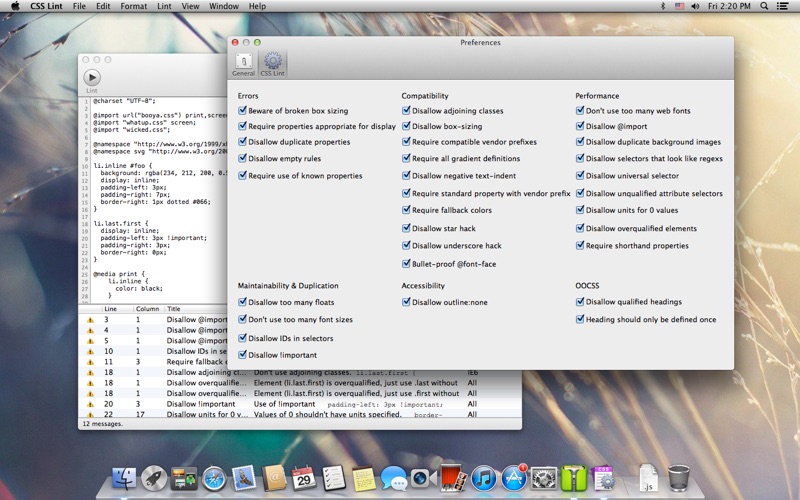The width and height of the screenshot is (800, 500).
Task: Launch App Store from the Dock
Action: [x=514, y=478]
